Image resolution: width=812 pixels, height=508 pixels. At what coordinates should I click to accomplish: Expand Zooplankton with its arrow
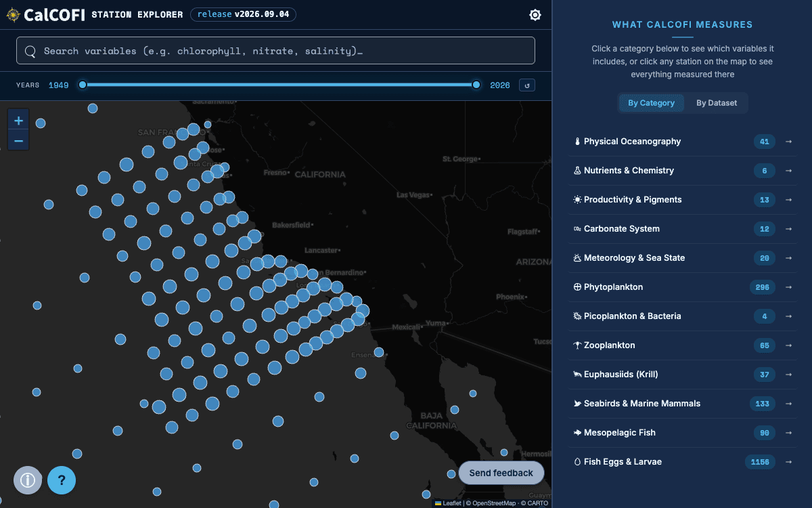click(788, 345)
